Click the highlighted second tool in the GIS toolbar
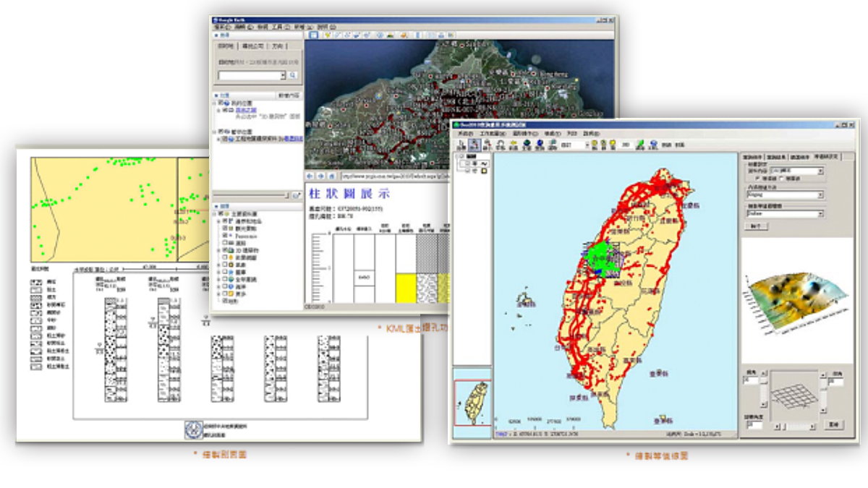The width and height of the screenshot is (868, 488). click(x=475, y=145)
